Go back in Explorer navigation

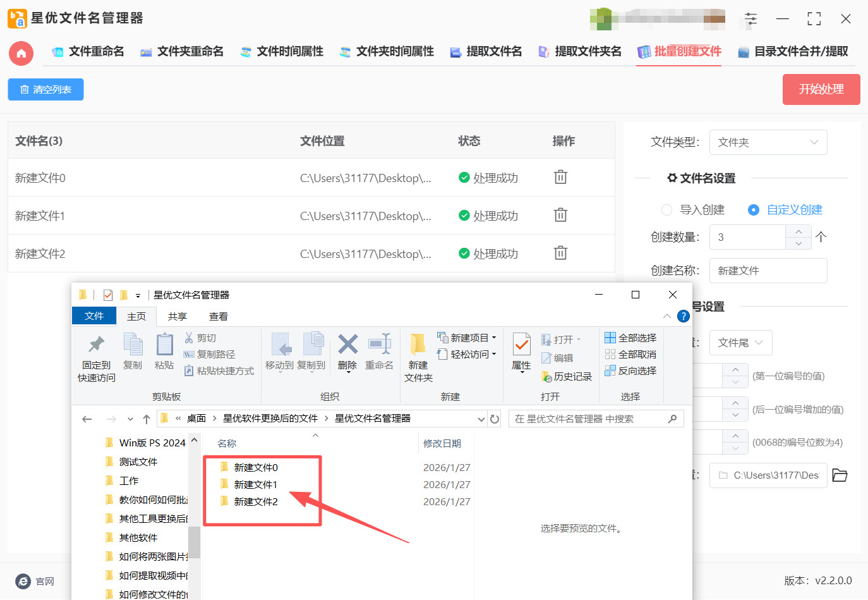[87, 419]
